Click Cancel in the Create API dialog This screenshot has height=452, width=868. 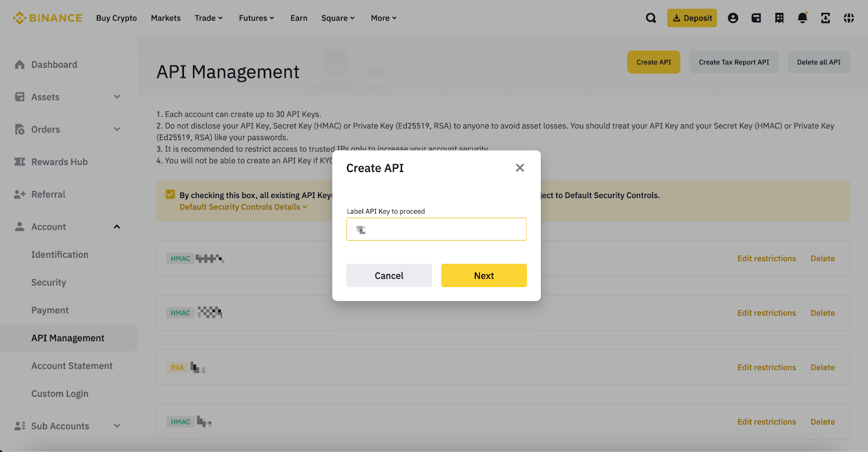(x=389, y=276)
